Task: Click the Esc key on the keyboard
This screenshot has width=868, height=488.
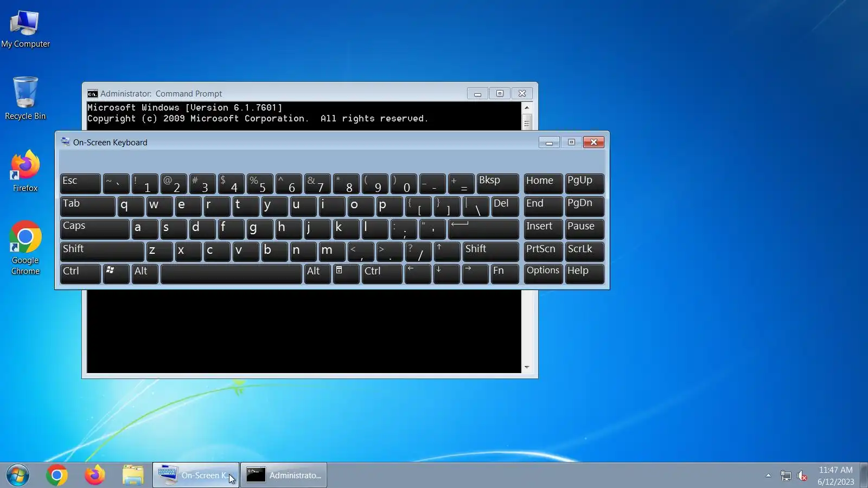Action: coord(80,184)
